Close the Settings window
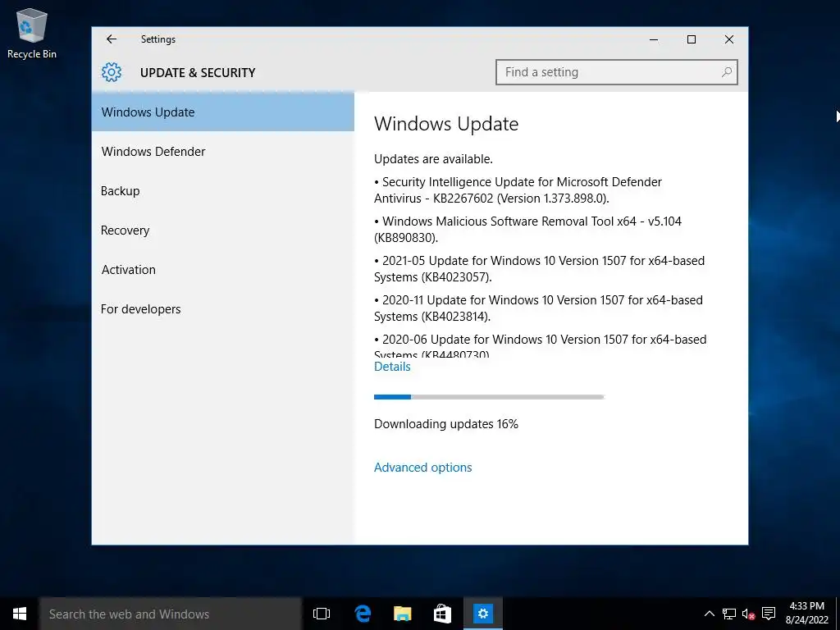This screenshot has width=840, height=630. 729,39
